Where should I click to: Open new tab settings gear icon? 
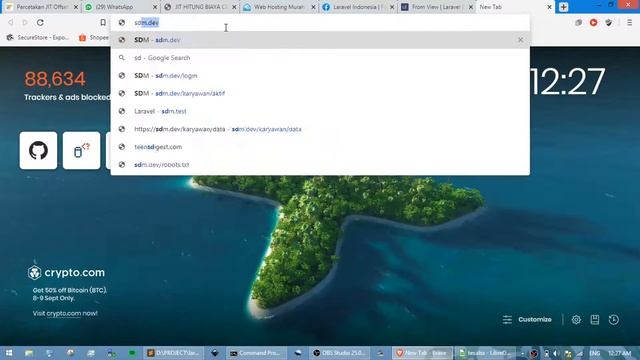tap(576, 320)
